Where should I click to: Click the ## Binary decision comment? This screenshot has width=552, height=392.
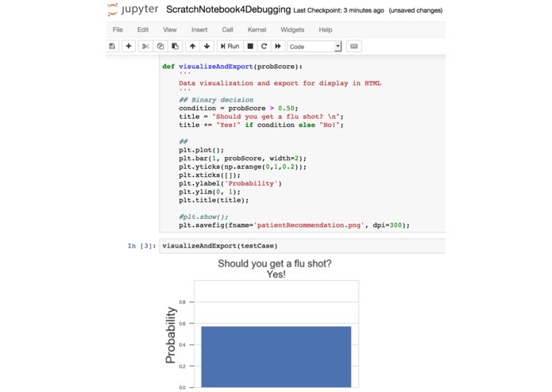coord(216,100)
